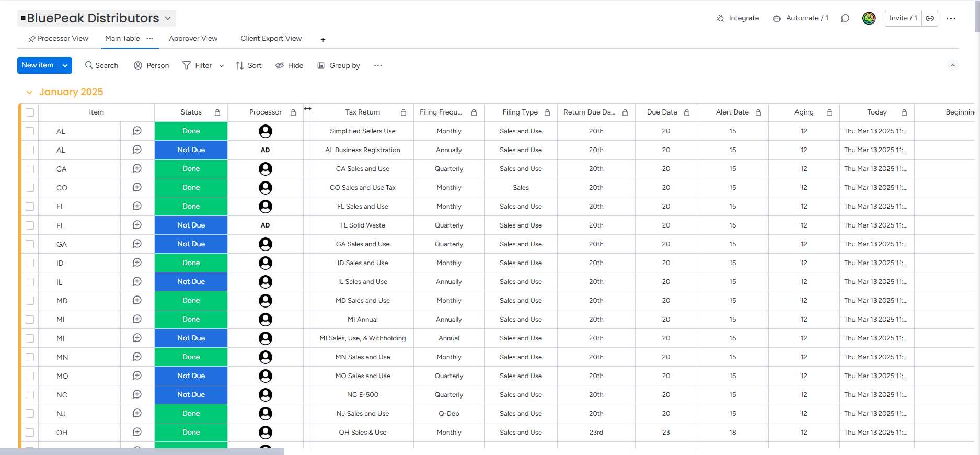This screenshot has height=455, width=980.
Task: Click the Sort button
Action: coord(249,65)
